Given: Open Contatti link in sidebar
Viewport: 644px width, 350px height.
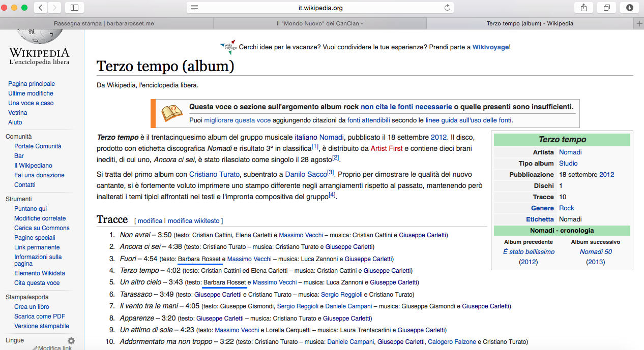Looking at the screenshot, I should click(x=25, y=185).
